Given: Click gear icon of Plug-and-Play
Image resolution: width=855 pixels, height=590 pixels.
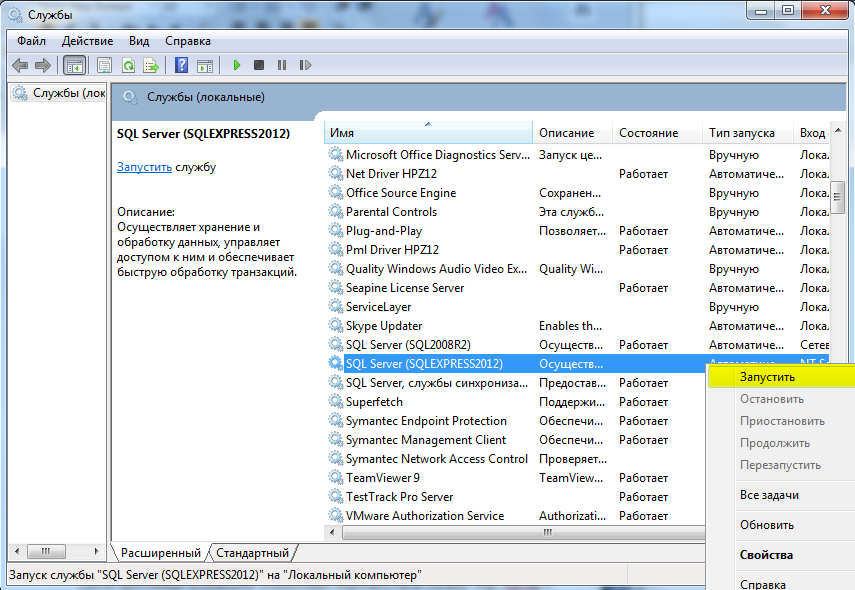Looking at the screenshot, I should click(x=335, y=231).
